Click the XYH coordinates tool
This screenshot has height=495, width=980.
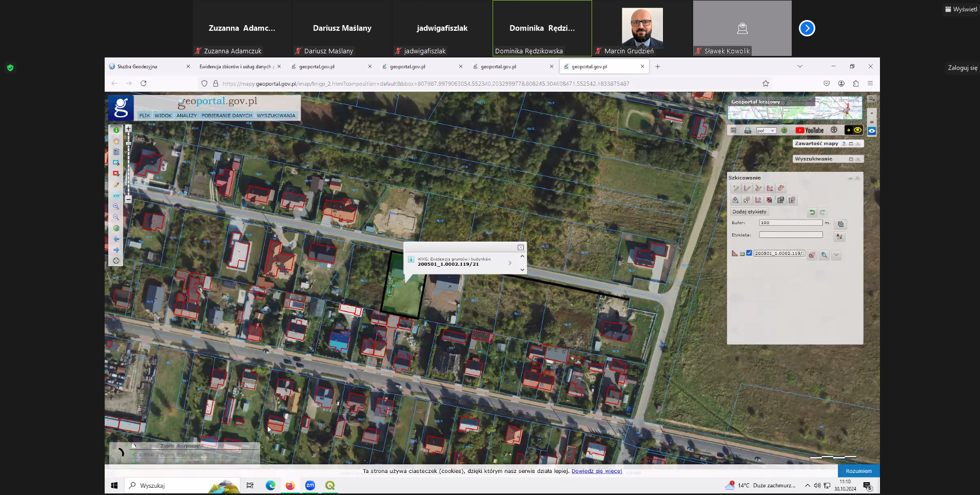[116, 195]
